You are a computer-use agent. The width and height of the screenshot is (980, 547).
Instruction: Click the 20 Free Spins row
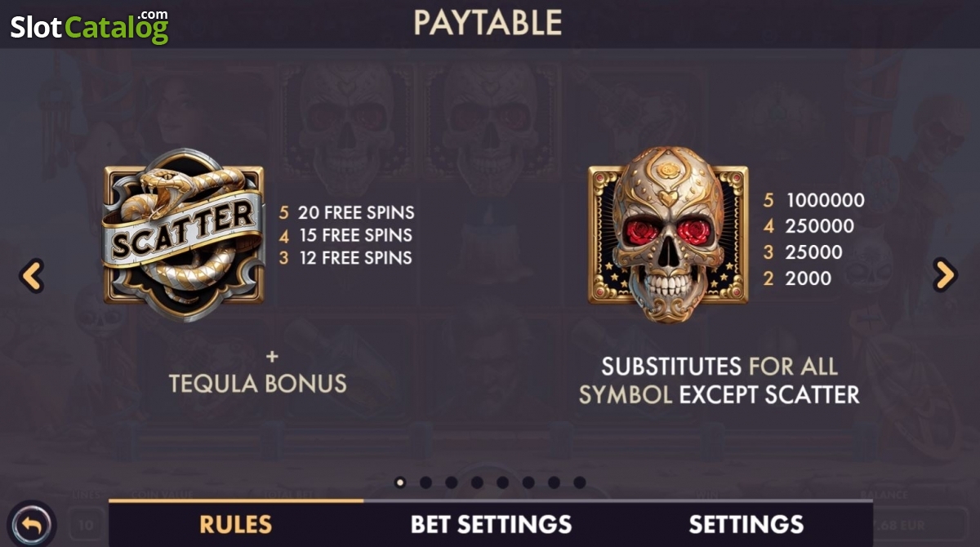[347, 212]
